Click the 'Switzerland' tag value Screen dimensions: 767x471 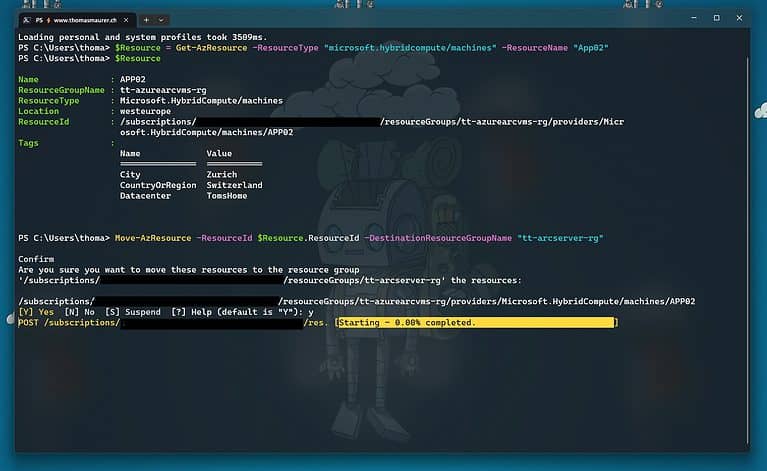[x=234, y=185]
